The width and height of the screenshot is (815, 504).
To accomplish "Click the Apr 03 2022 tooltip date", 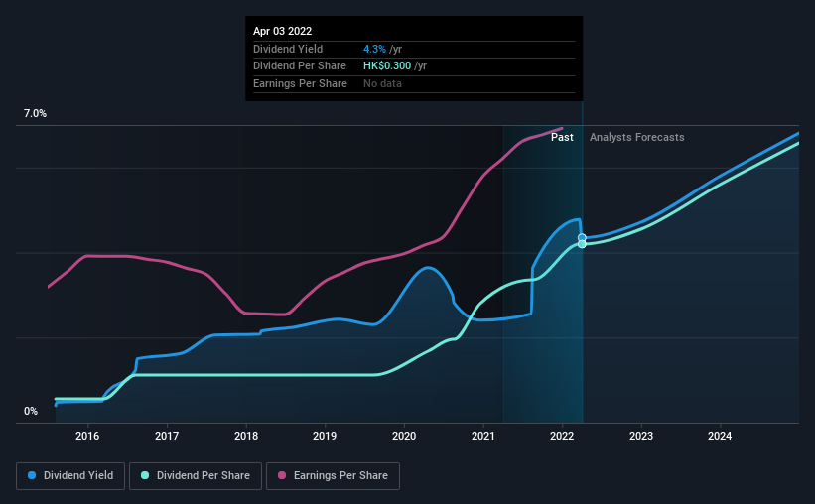I will click(282, 31).
